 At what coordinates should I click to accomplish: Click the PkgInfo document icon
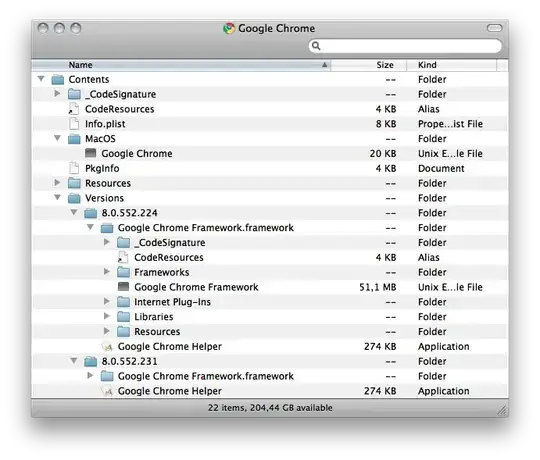(74, 168)
